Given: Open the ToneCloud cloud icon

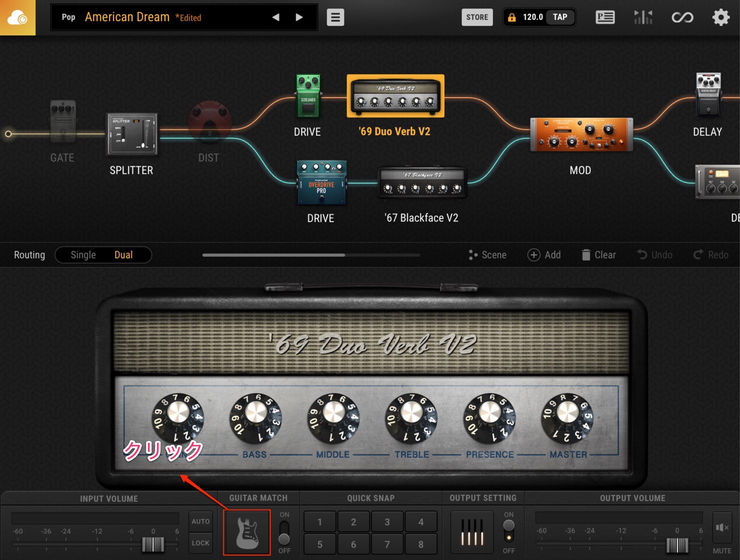Looking at the screenshot, I should 17,17.
